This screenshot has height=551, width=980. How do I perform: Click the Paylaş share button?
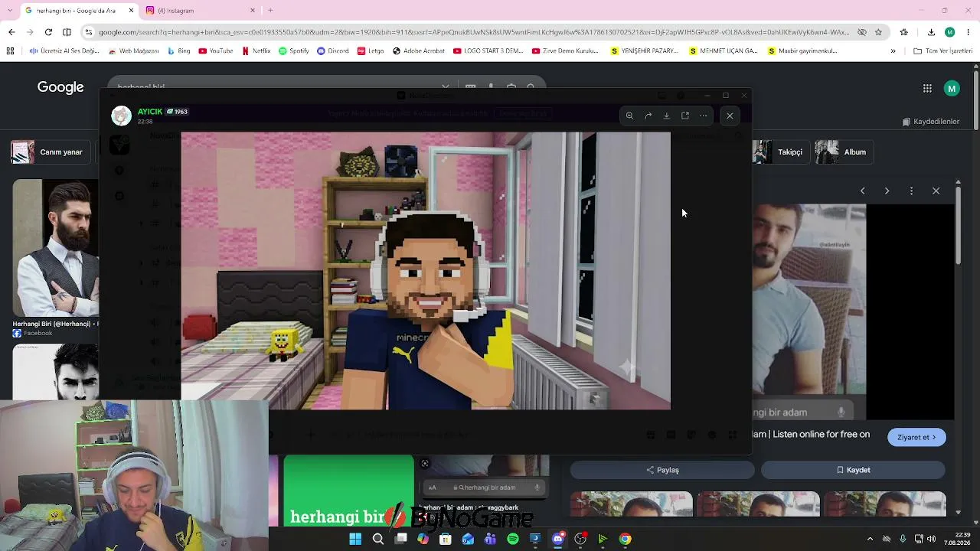[x=662, y=470]
